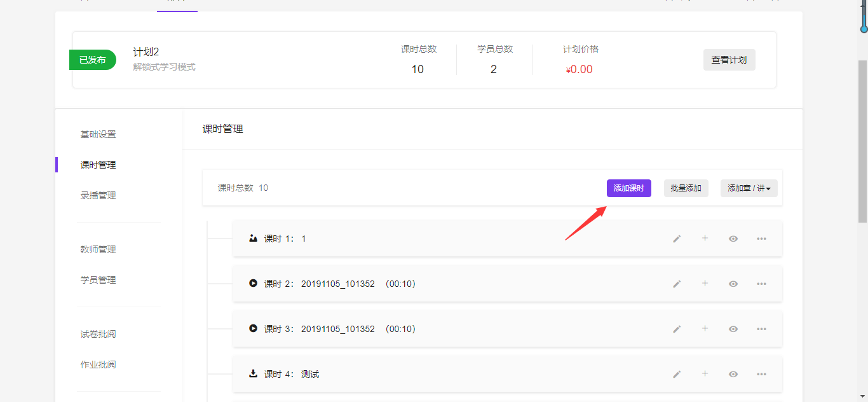Click the purple 添加课时 button

point(628,188)
